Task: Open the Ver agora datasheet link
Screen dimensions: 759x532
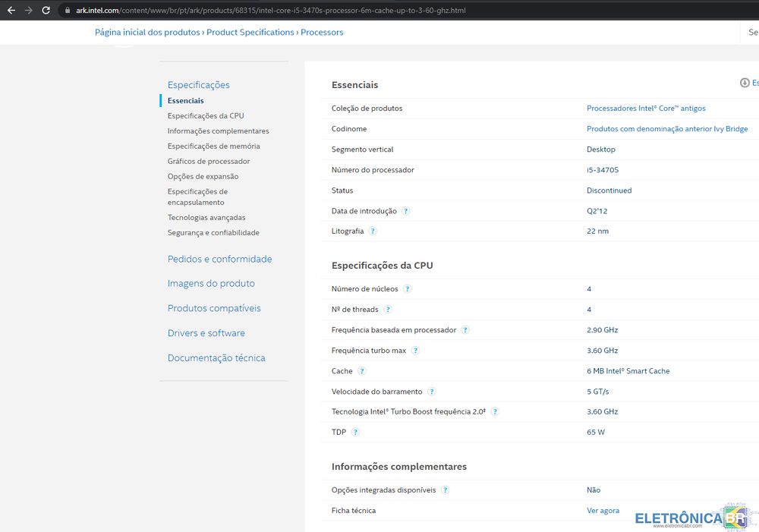Action: point(603,511)
